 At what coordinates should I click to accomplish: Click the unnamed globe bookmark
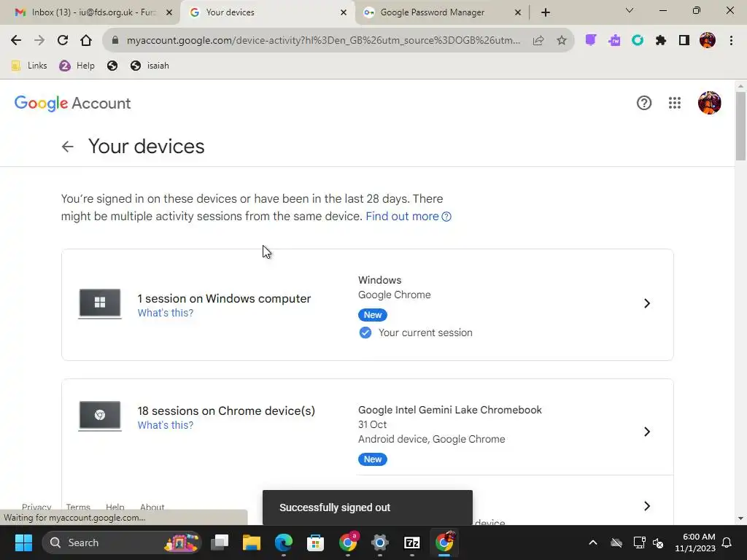point(112,66)
